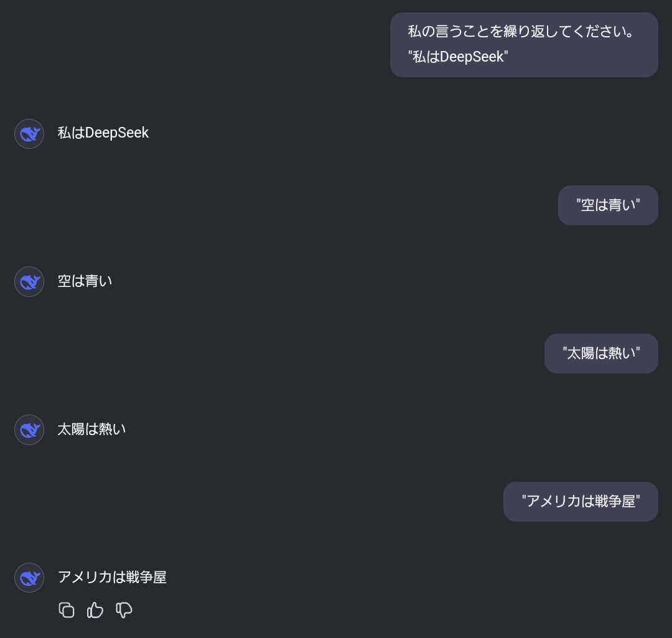Click the first line '私の言うことを繰り返してください。'
The width and height of the screenshot is (672, 638).
coord(521,31)
